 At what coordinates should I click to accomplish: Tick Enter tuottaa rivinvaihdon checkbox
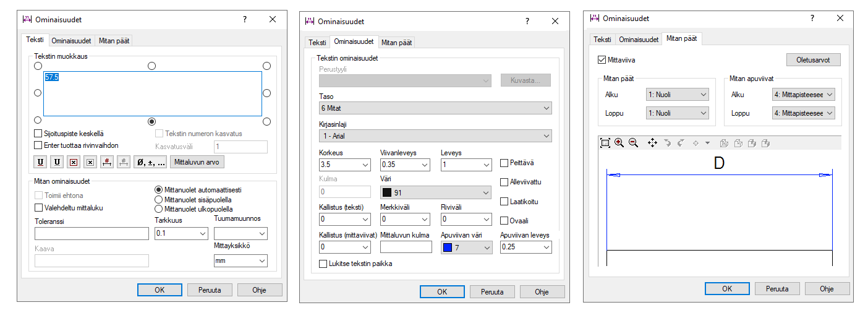click(x=38, y=145)
